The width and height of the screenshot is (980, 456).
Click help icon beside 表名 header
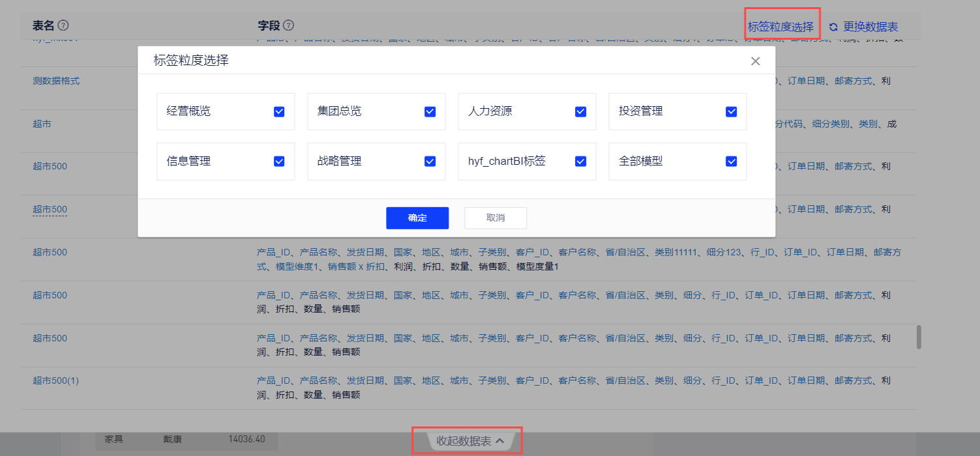pos(63,25)
